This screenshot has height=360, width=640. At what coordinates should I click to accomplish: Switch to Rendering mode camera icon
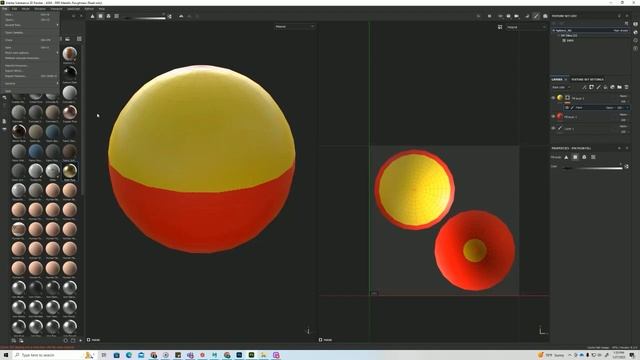tap(545, 16)
